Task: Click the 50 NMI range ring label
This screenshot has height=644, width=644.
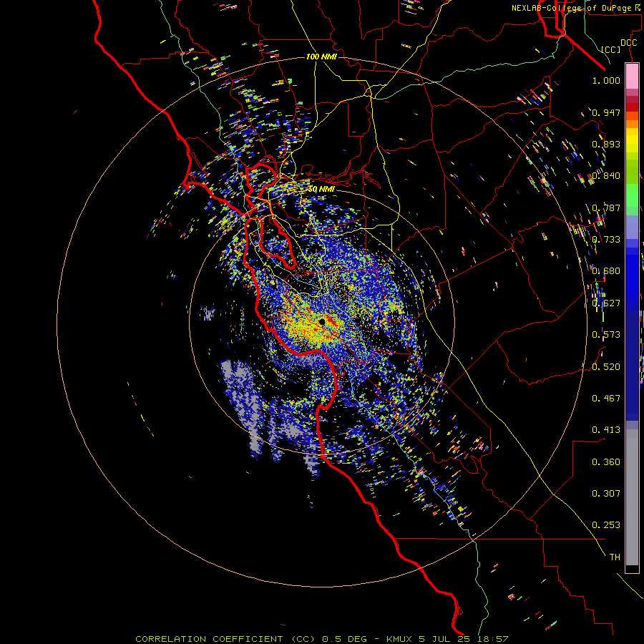Action: [321, 190]
